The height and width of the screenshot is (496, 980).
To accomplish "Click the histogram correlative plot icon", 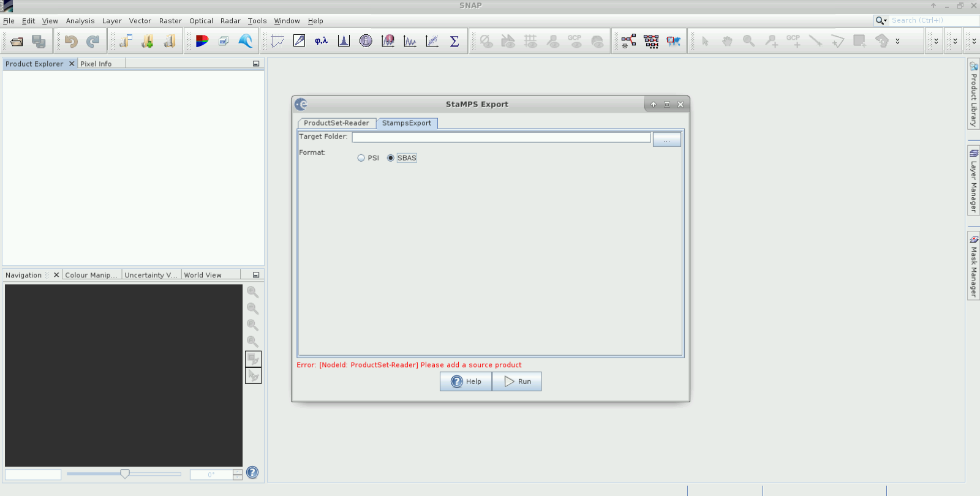I will point(388,41).
